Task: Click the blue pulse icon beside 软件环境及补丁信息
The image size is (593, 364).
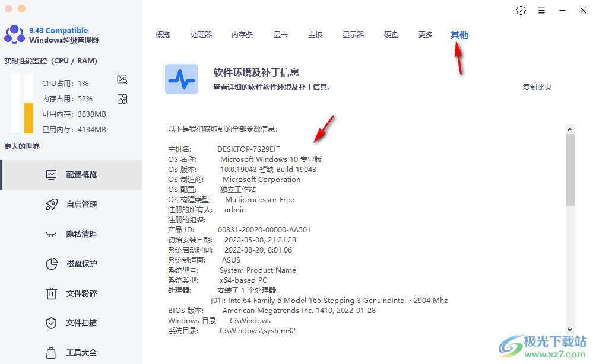Action: (x=182, y=79)
